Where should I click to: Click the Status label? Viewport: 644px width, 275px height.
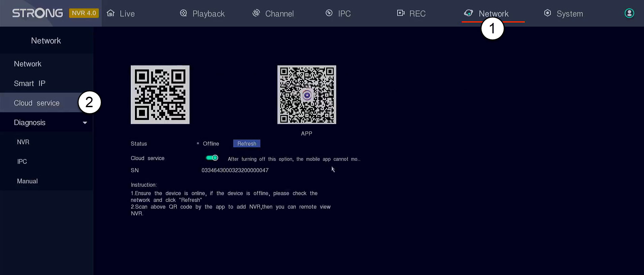tap(139, 144)
